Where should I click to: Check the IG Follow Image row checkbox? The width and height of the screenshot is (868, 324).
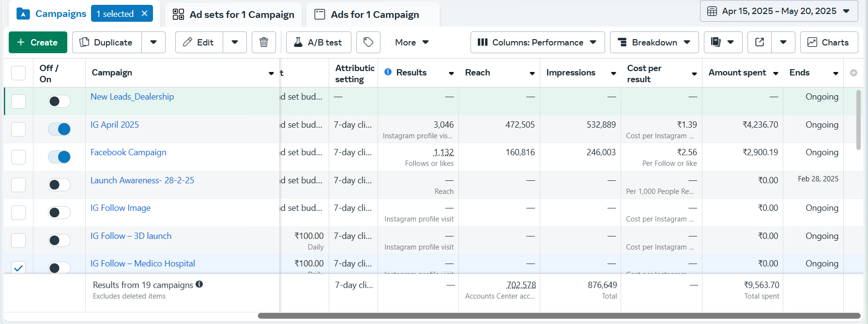tap(18, 213)
